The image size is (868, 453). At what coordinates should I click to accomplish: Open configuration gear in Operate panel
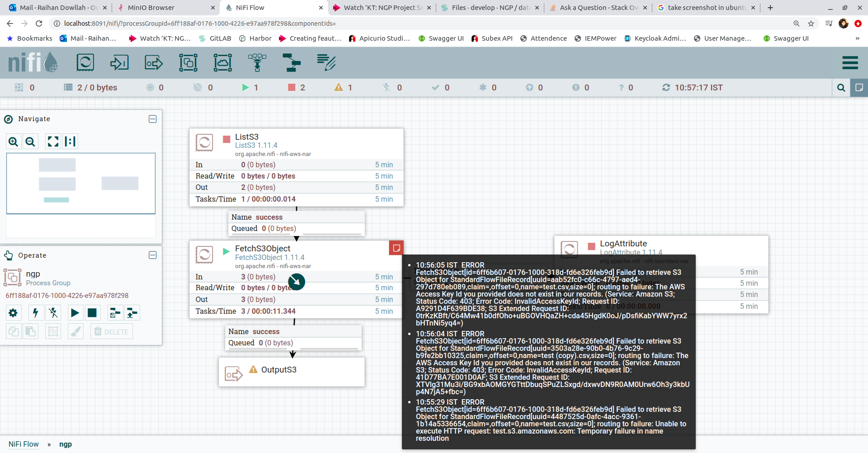pyautogui.click(x=13, y=313)
